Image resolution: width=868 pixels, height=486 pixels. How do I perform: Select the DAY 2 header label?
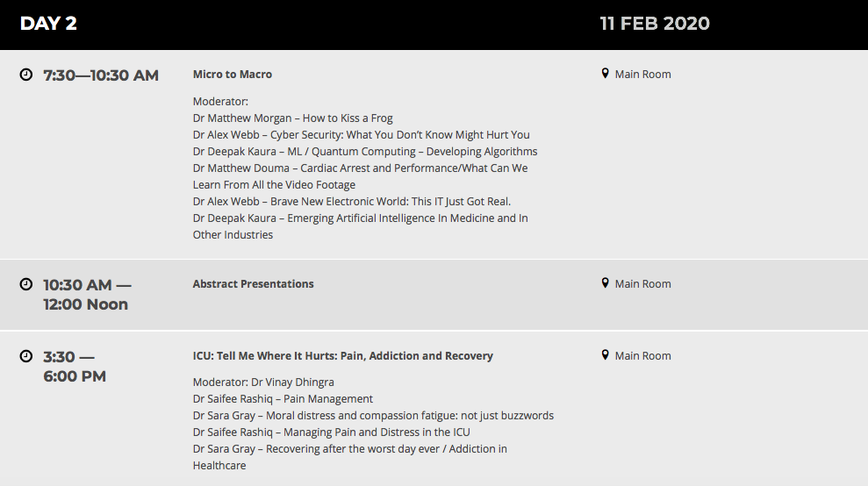48,24
